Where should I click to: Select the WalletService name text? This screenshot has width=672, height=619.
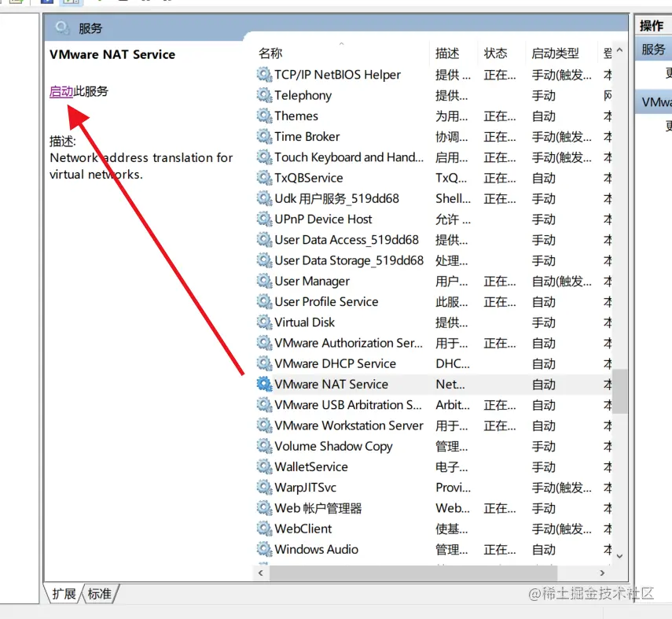[311, 466]
